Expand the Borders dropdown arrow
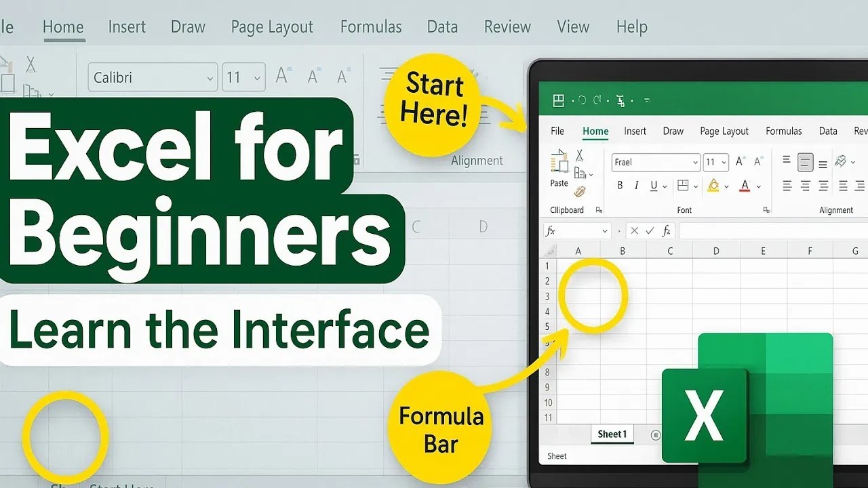 696,186
